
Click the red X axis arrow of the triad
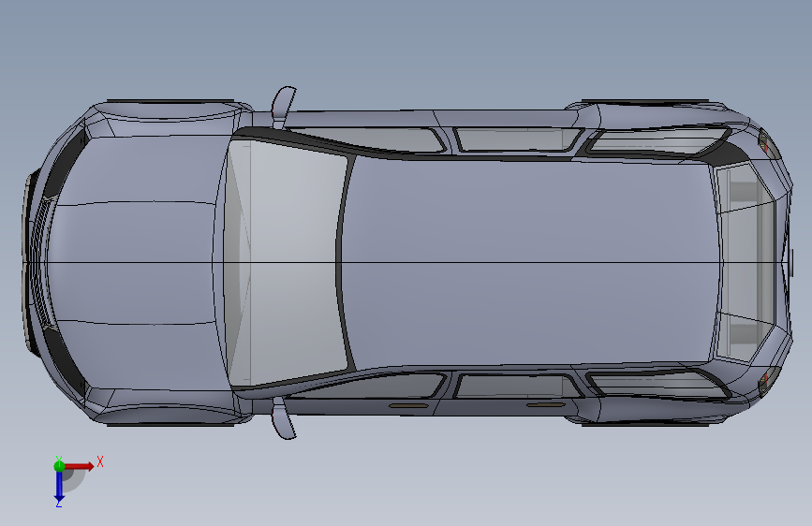click(x=80, y=466)
